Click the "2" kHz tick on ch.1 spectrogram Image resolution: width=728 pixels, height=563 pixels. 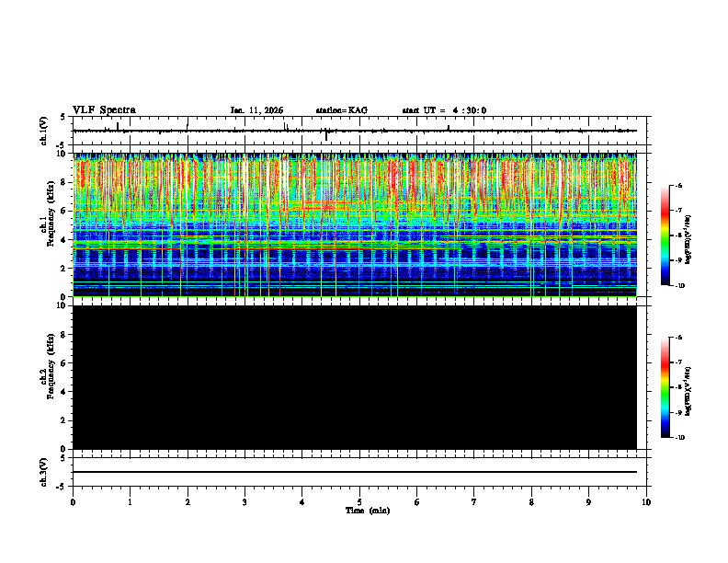[x=63, y=269]
